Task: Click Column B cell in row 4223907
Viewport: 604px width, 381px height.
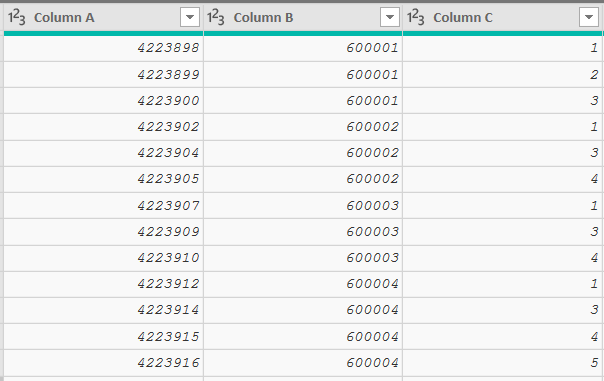Action: (303, 206)
